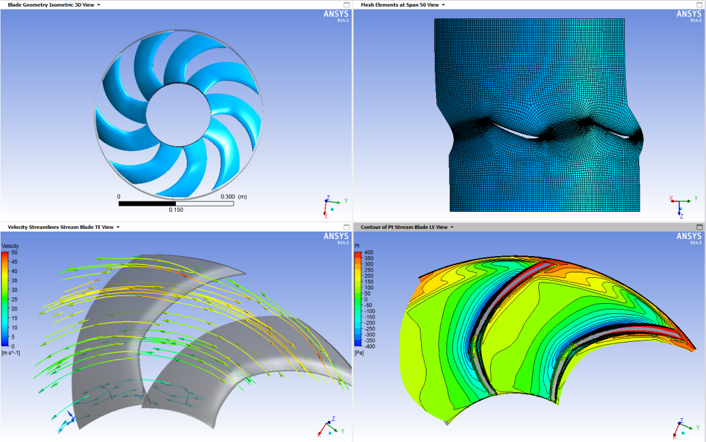The image size is (706, 442).
Task: Click the Velocity legend color bar
Action: [6, 297]
